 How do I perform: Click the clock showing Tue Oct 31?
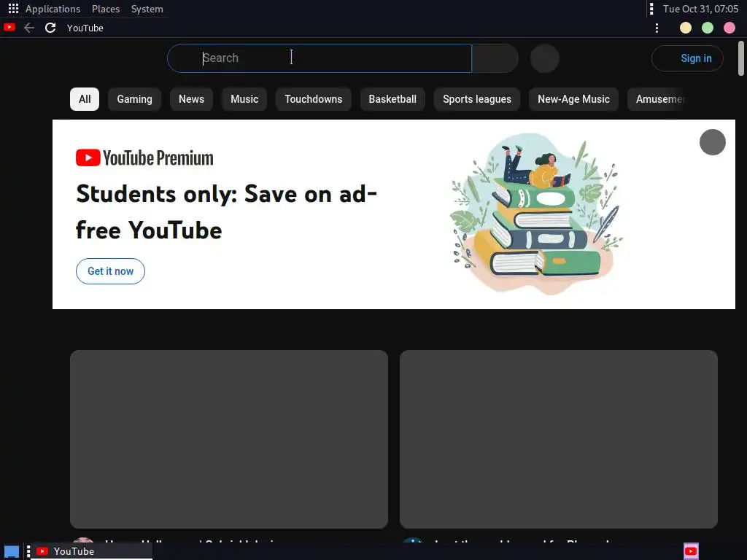pyautogui.click(x=700, y=9)
